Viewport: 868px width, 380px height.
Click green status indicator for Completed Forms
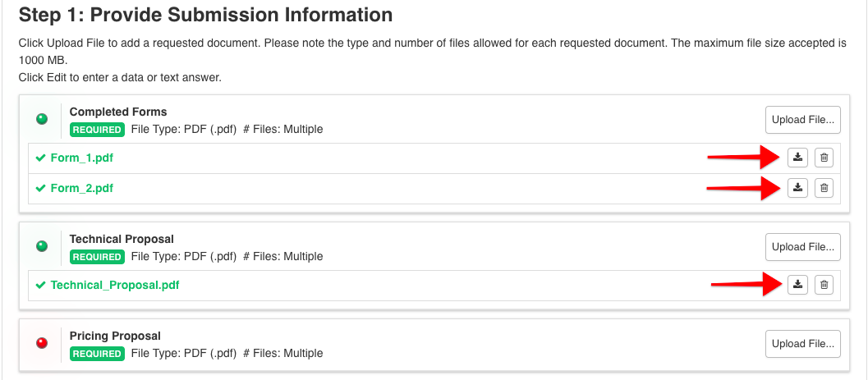[42, 119]
